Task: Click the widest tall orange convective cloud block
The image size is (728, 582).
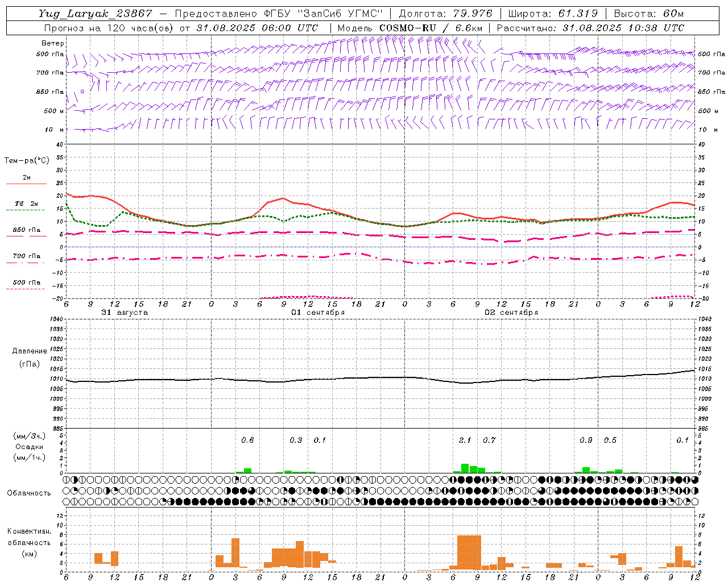Action: coord(469,553)
